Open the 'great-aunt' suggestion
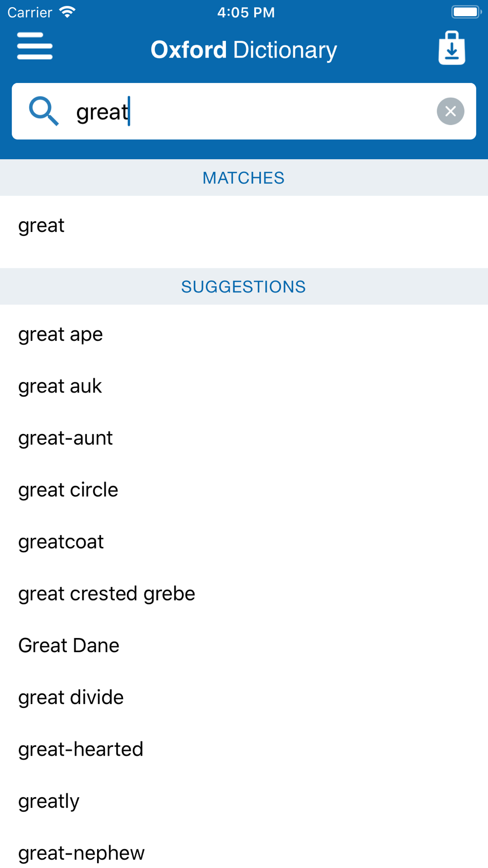This screenshot has height=868, width=488. [244, 438]
